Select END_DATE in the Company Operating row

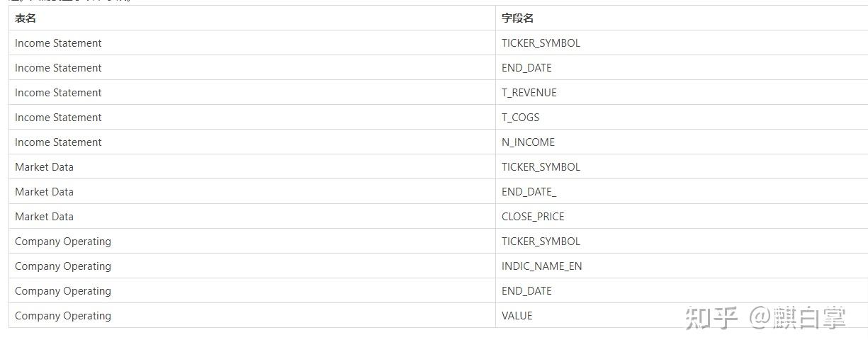coord(526,291)
